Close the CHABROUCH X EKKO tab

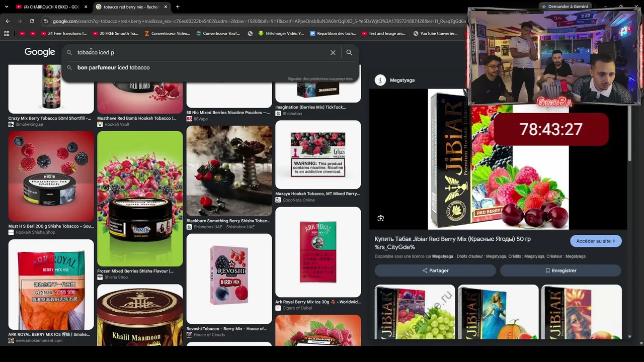pyautogui.click(x=86, y=7)
